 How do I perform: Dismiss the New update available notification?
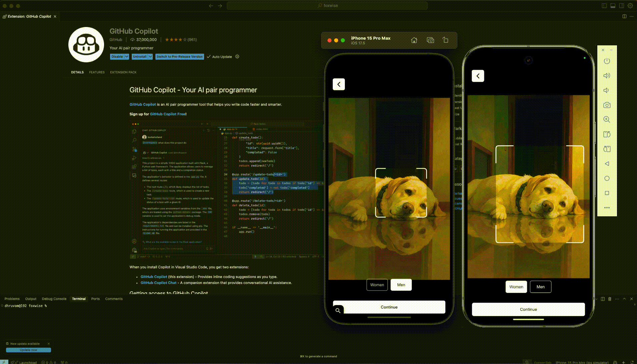pos(49,344)
